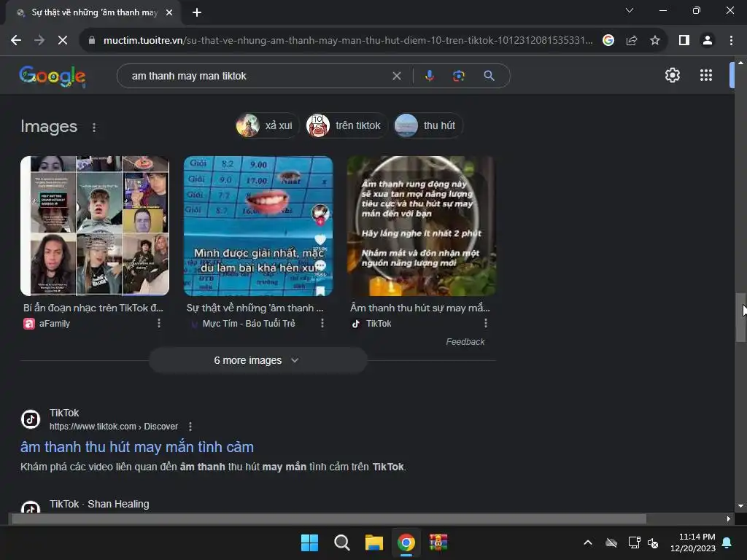Open Google search settings gear
The image size is (747, 560).
point(672,75)
